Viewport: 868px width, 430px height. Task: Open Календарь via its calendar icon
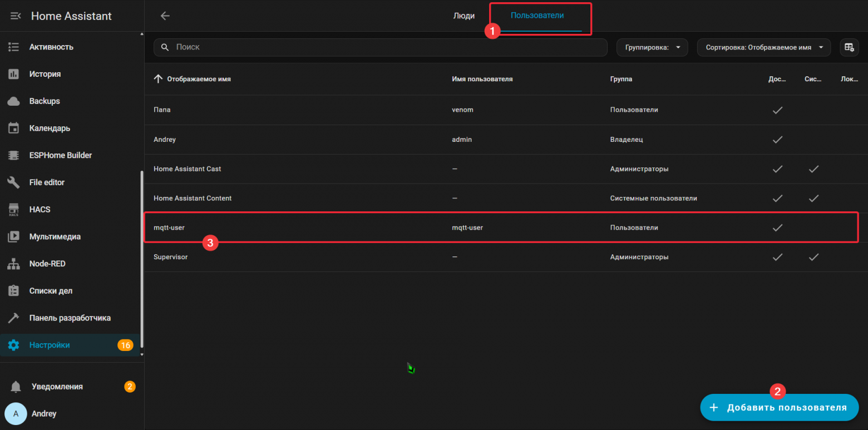click(14, 128)
